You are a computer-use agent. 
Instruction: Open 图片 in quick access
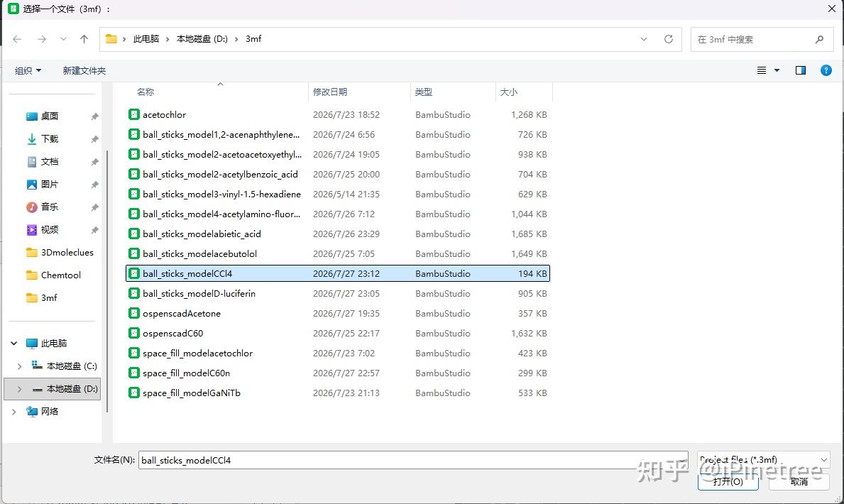[50, 184]
